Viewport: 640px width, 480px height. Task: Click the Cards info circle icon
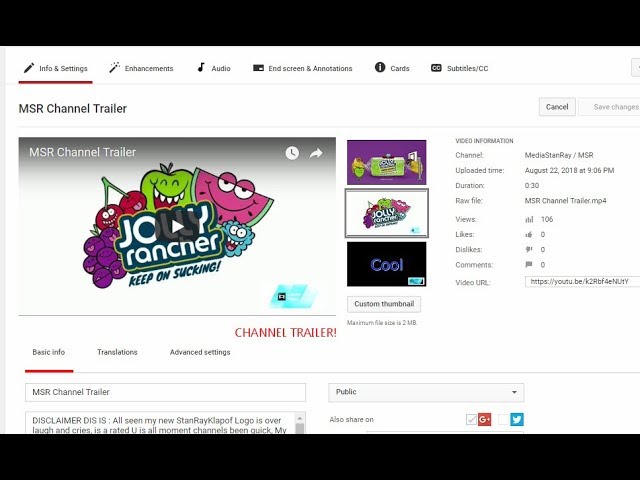coord(380,67)
